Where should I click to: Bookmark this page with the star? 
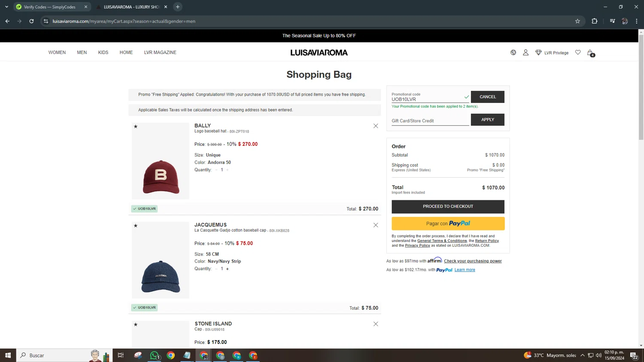(577, 21)
